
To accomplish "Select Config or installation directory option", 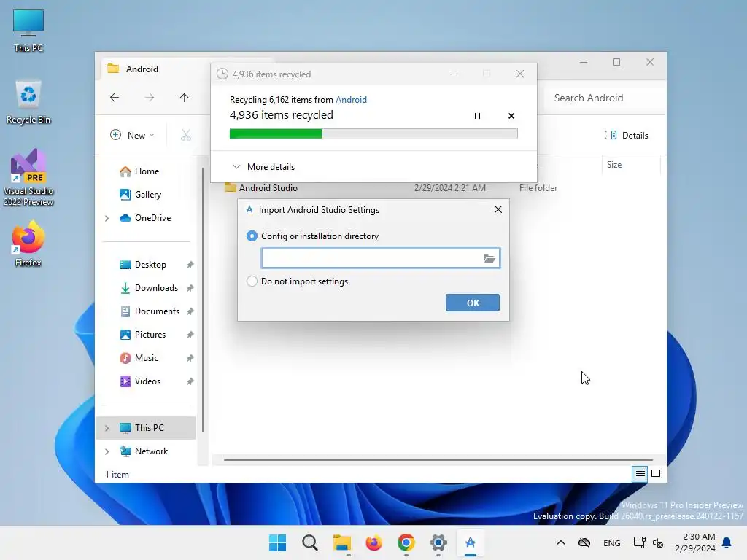I will click(313, 236).
